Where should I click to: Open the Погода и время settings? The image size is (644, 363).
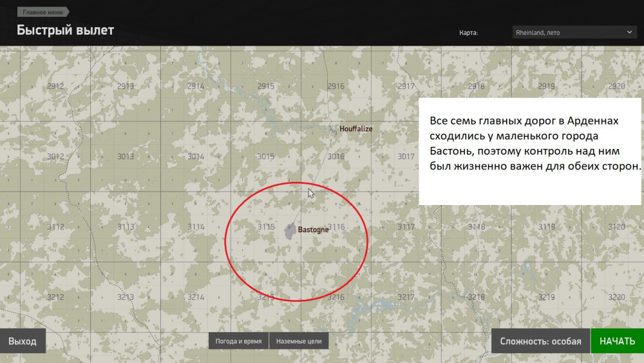click(x=238, y=341)
